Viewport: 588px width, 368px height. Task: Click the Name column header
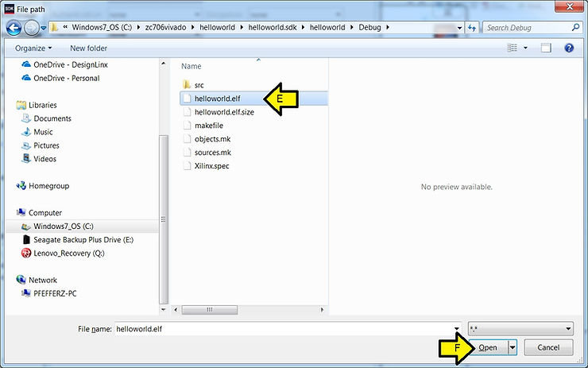click(x=191, y=67)
